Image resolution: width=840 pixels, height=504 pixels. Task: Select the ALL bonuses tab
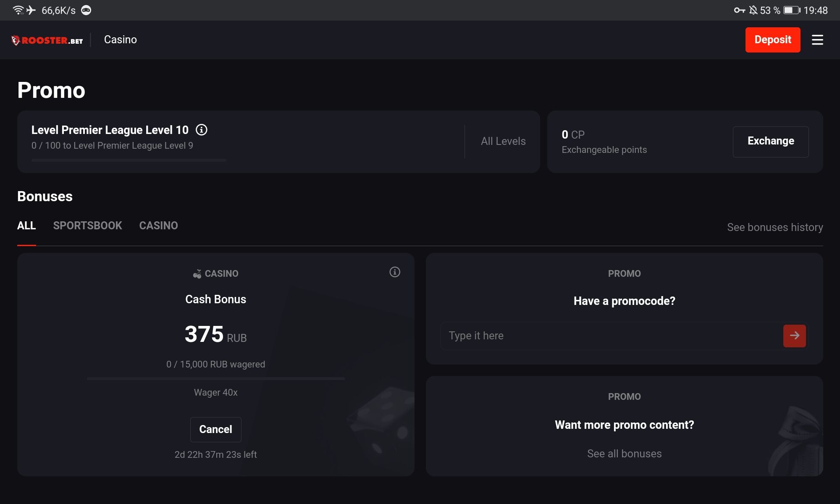click(x=26, y=226)
